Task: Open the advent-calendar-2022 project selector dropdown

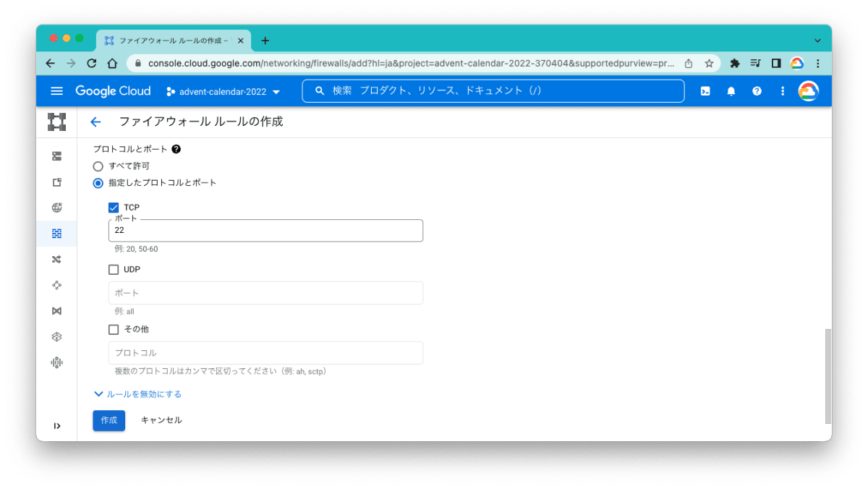Action: pyautogui.click(x=223, y=92)
